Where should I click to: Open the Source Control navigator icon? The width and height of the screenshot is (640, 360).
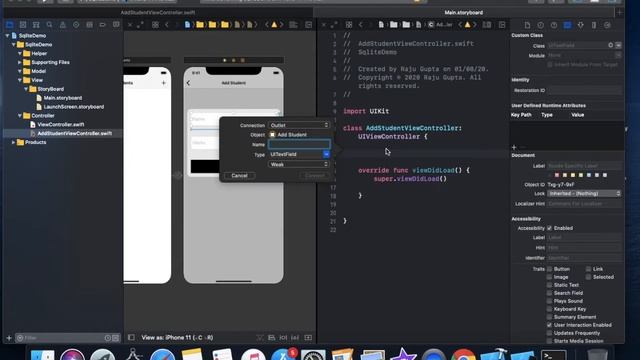pos(23,25)
